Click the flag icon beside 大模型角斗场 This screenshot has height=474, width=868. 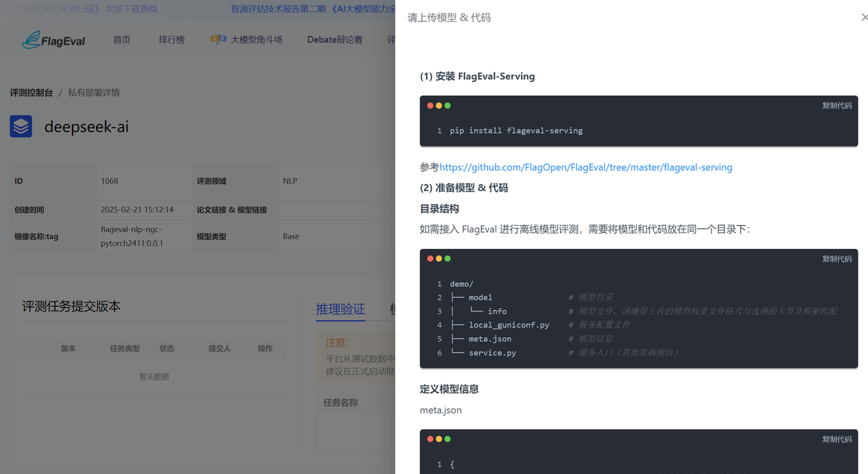pyautogui.click(x=218, y=40)
